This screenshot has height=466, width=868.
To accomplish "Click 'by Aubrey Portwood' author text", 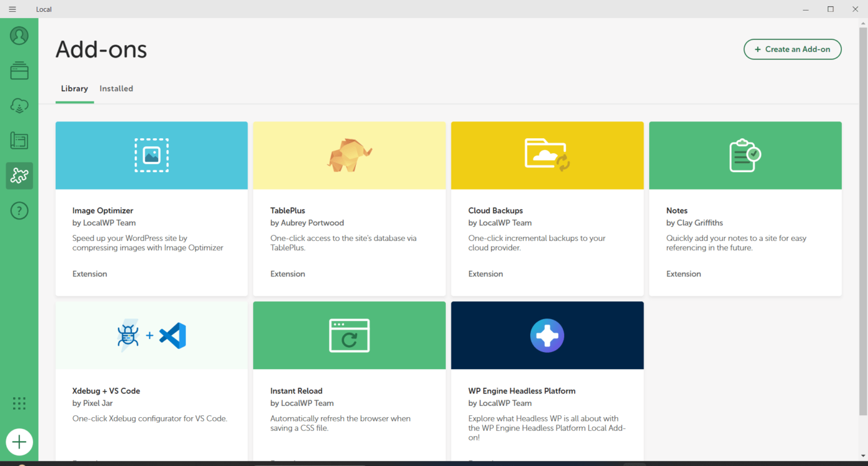I will click(x=307, y=223).
